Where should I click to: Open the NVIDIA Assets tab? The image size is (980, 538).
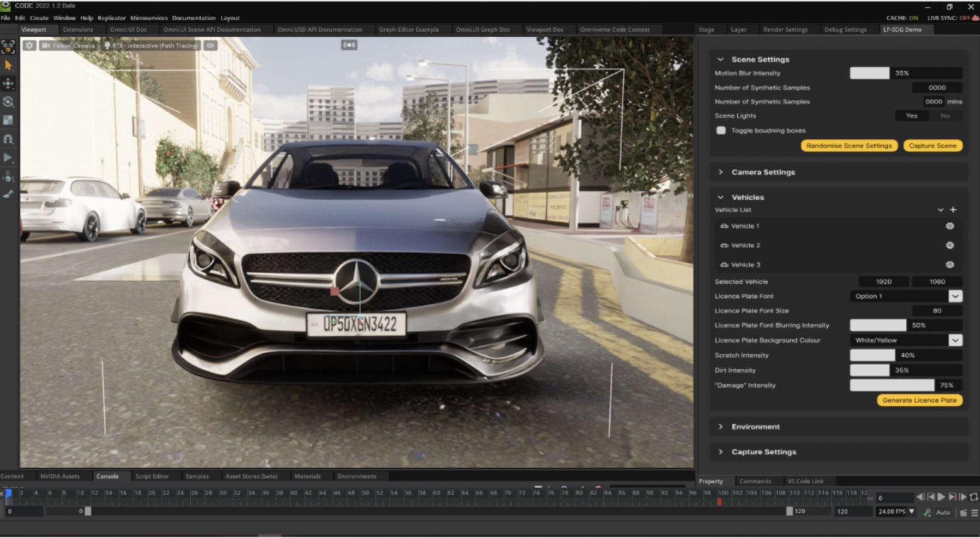60,476
